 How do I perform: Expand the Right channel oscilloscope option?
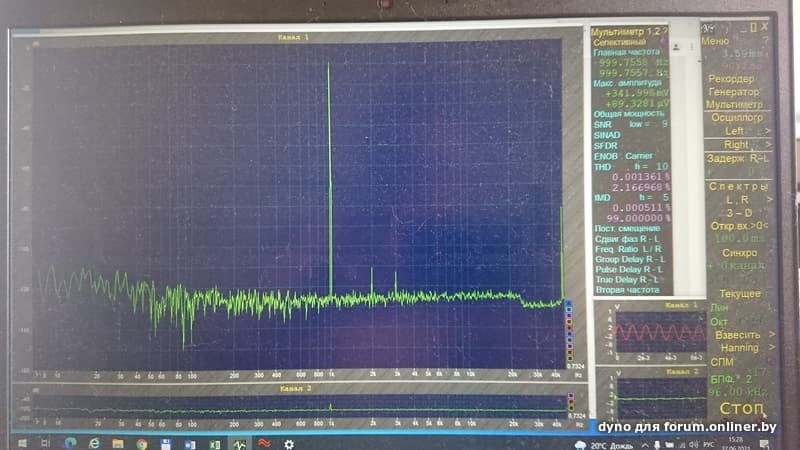(736, 144)
